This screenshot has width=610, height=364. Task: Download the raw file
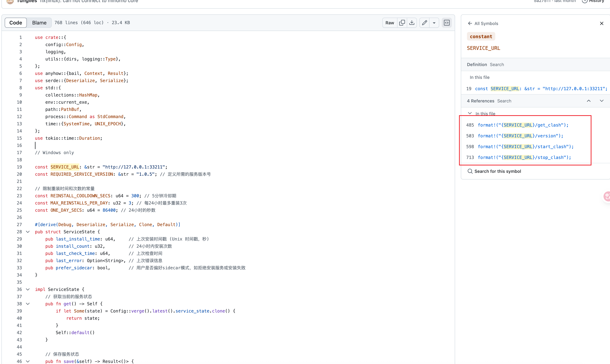(x=412, y=23)
